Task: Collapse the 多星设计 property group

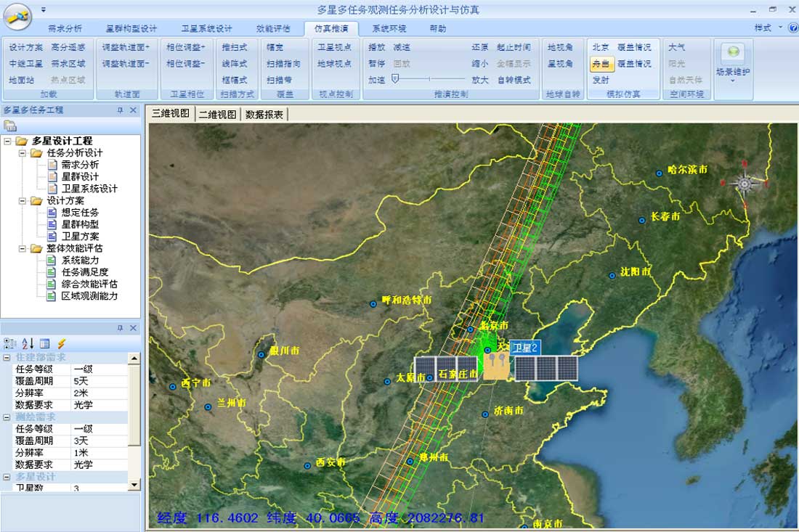Action: [7, 477]
